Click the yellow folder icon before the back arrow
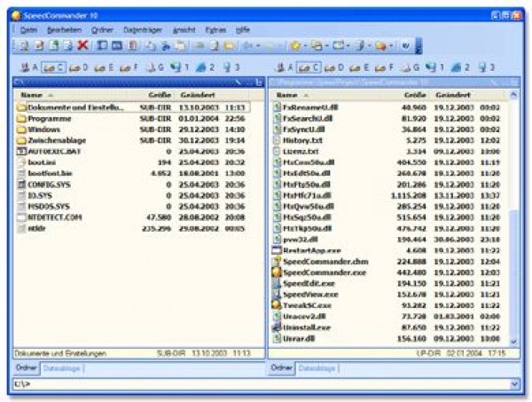Screen dimensions: 532x402 tap(229, 46)
